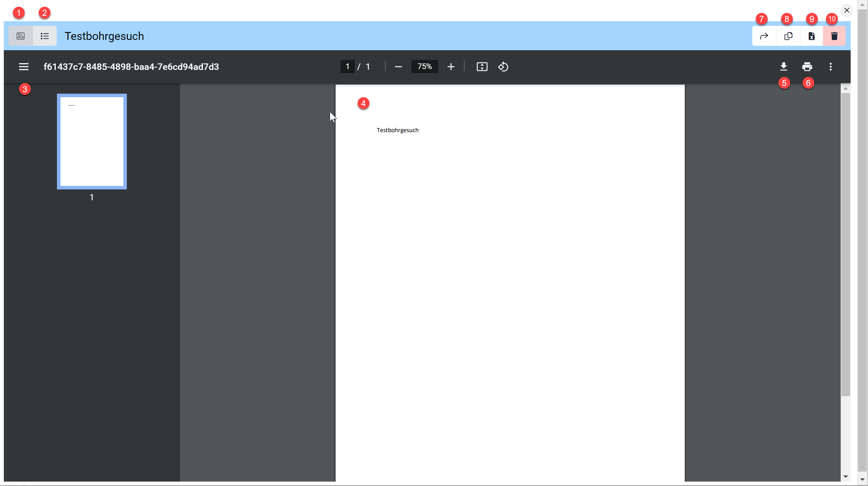The height and width of the screenshot is (486, 868).
Task: Zoom in the PDF document
Action: (x=451, y=67)
